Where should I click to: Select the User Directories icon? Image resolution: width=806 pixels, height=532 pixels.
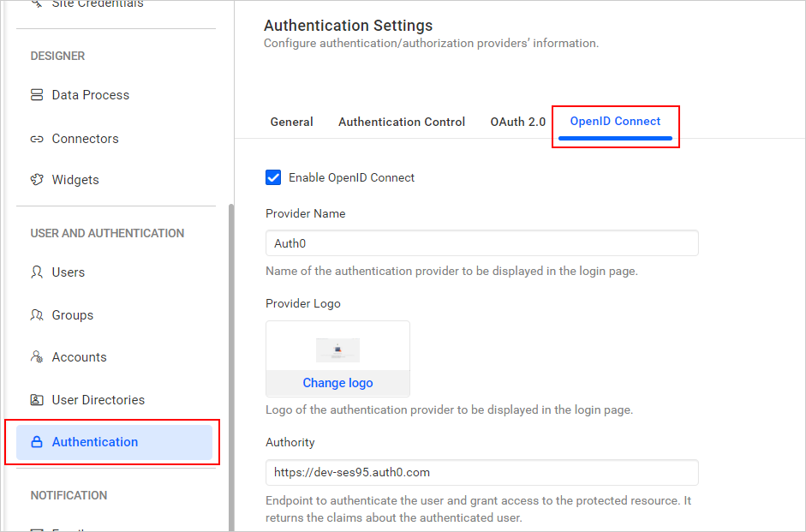point(35,399)
